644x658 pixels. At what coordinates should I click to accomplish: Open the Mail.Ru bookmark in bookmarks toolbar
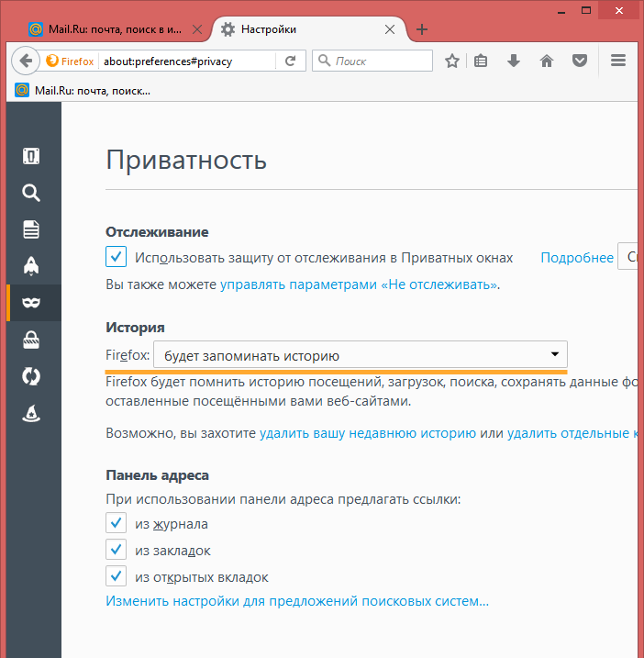pos(83,90)
